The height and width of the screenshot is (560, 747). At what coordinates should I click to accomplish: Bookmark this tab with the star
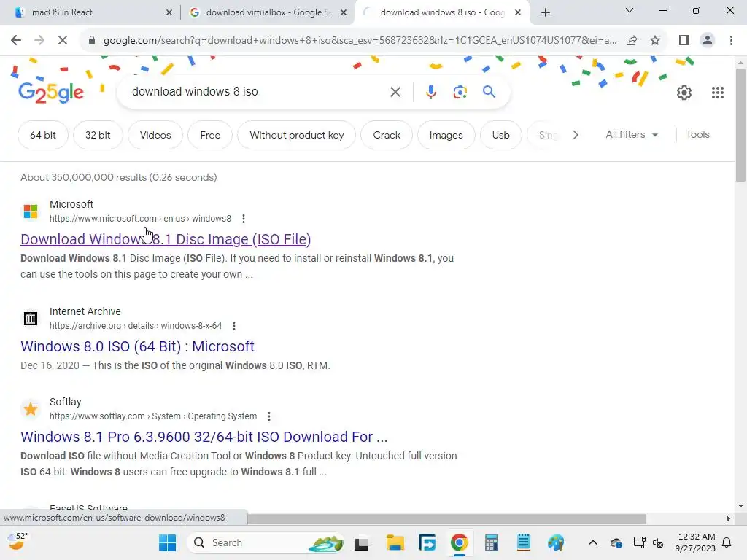tap(655, 41)
